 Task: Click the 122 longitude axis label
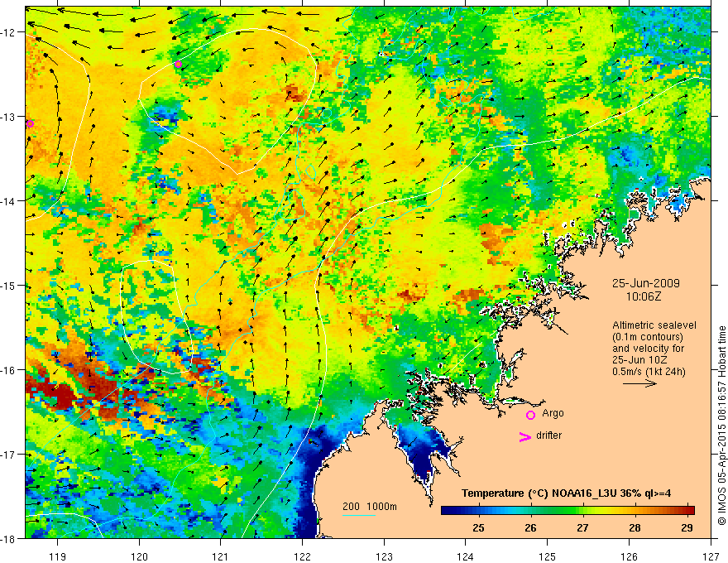pyautogui.click(x=302, y=556)
